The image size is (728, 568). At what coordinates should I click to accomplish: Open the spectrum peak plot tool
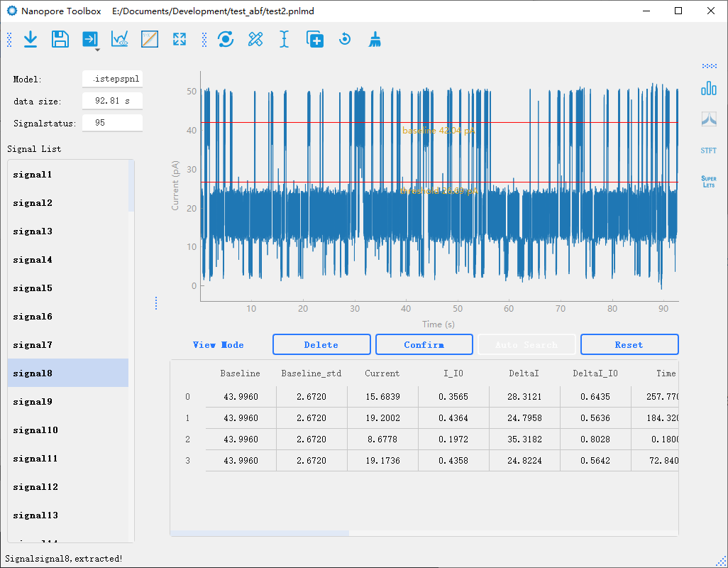[x=709, y=119]
